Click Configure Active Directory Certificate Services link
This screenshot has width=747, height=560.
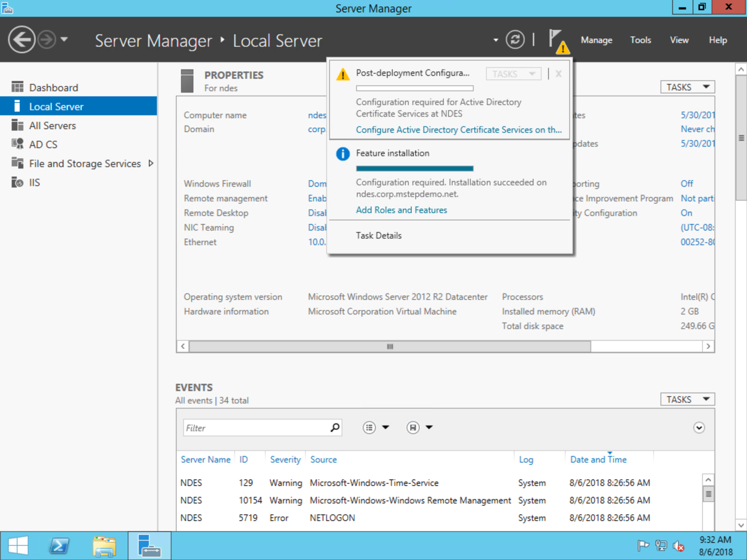pos(459,130)
